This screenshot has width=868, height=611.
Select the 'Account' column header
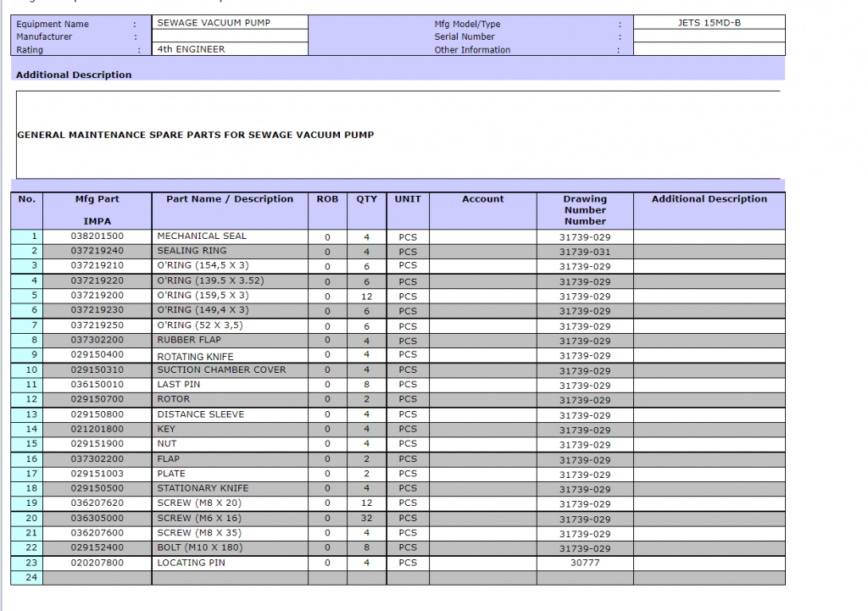pyautogui.click(x=482, y=200)
